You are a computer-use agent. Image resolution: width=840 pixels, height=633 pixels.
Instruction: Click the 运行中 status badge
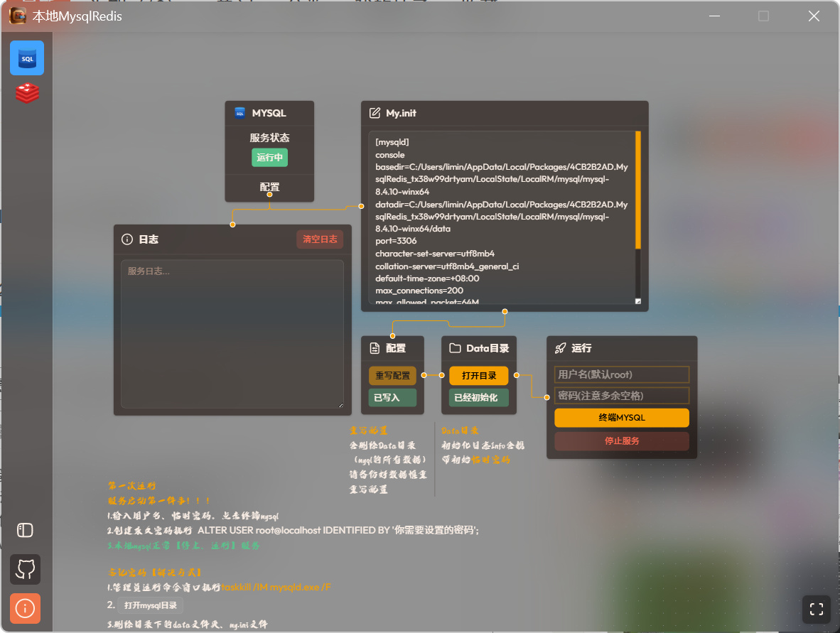269,158
